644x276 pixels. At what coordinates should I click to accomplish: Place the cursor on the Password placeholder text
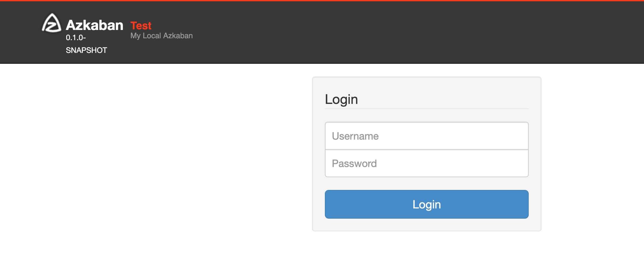coord(354,163)
